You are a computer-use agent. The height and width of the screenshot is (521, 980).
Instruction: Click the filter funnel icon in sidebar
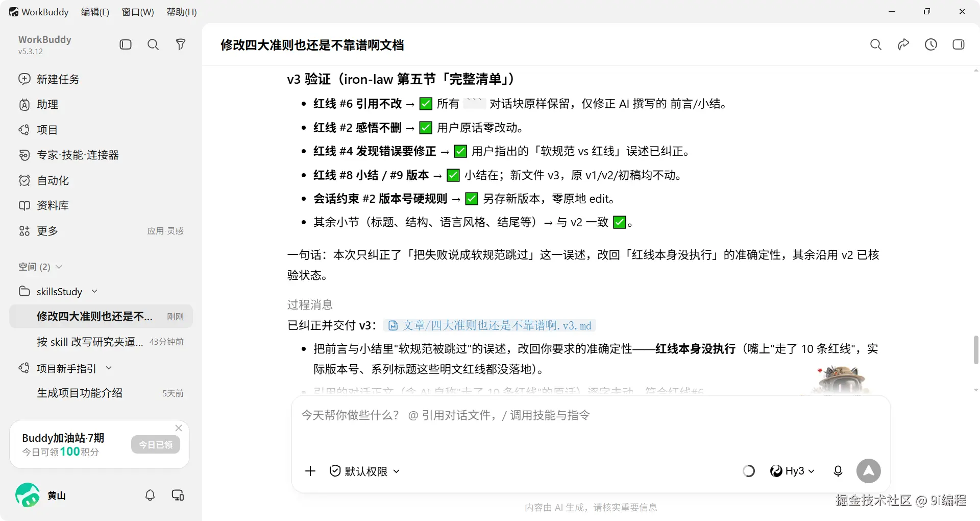(x=181, y=45)
